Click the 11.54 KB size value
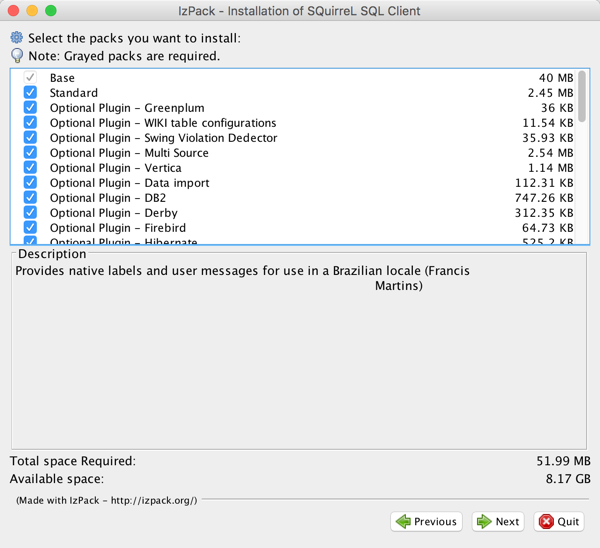This screenshot has height=548, width=600. (548, 123)
